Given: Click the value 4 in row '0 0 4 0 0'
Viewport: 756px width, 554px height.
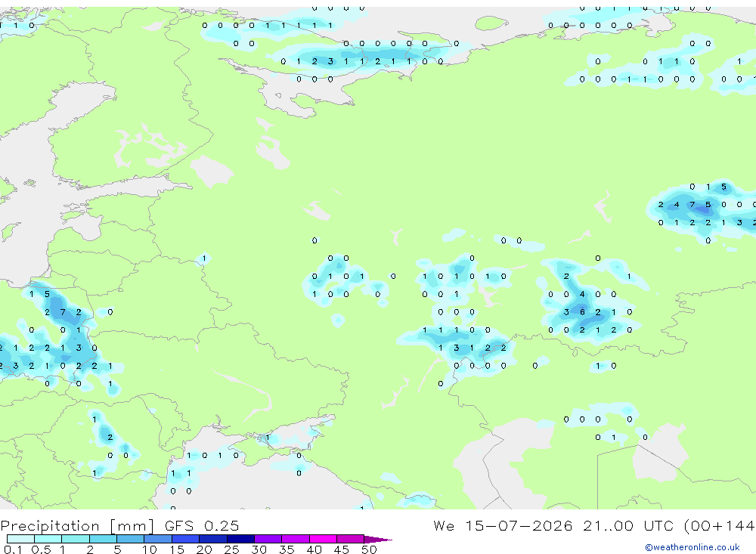Looking at the screenshot, I should 582,294.
